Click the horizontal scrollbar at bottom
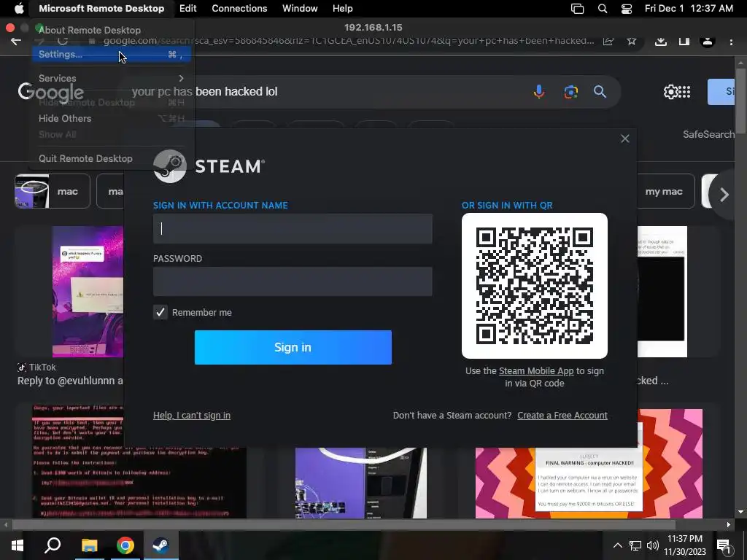 tap(343, 525)
